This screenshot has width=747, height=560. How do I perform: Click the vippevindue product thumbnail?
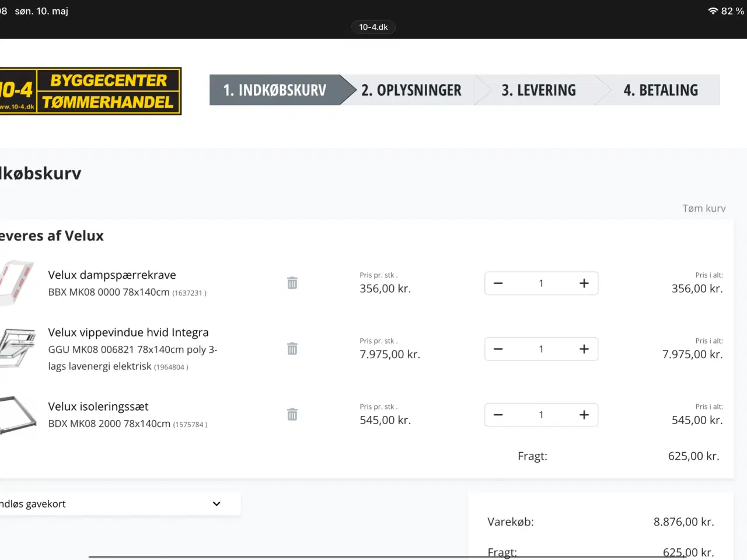pos(18,348)
